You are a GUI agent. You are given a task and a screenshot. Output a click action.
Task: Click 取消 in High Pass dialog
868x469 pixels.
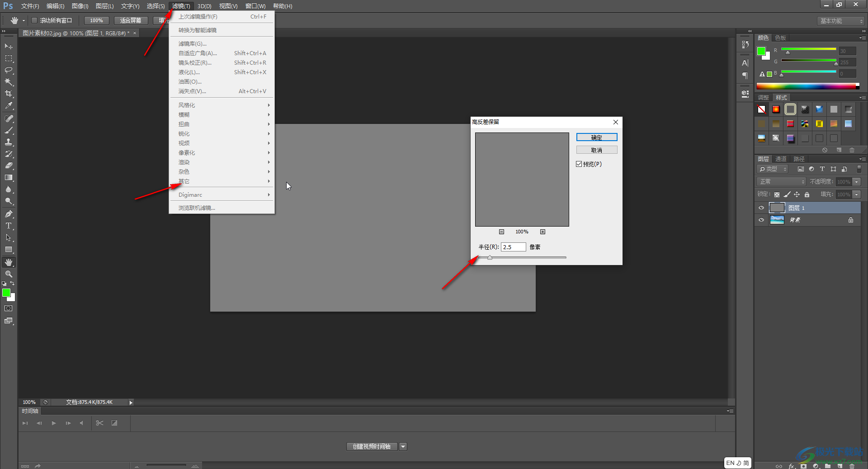[x=597, y=150]
